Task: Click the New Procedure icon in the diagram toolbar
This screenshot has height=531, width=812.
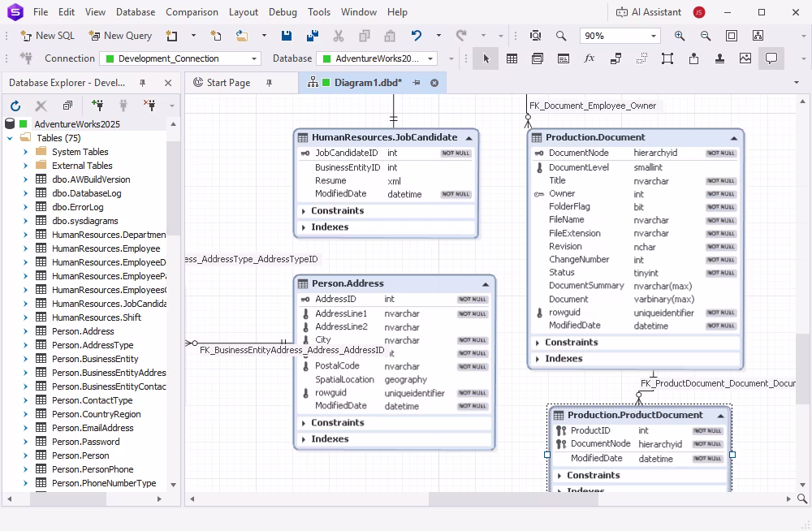Action: [x=564, y=58]
